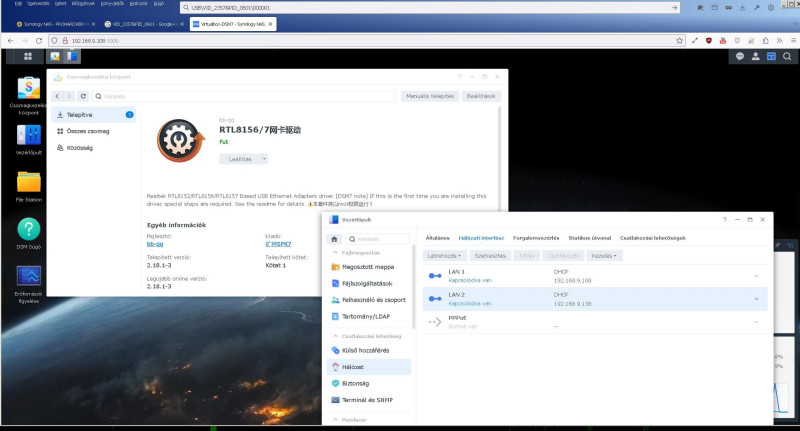800x431 pixels.
Task: Click Manuális telepítés button
Action: (x=430, y=96)
